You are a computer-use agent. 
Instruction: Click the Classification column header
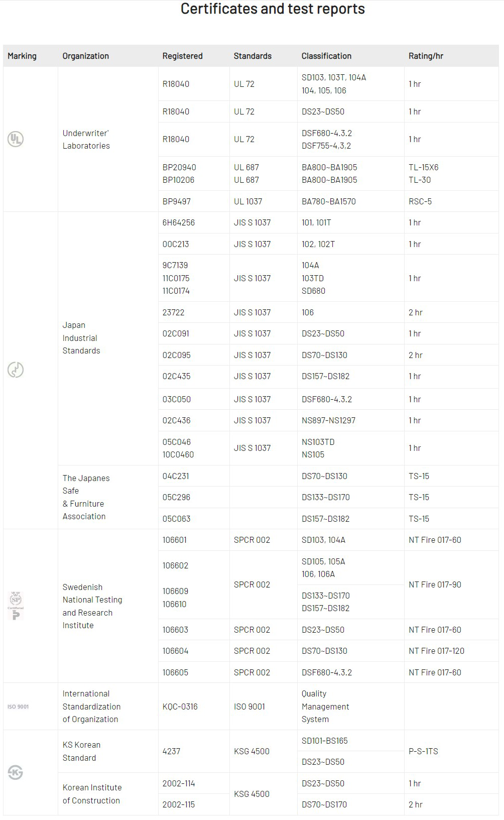coord(326,56)
